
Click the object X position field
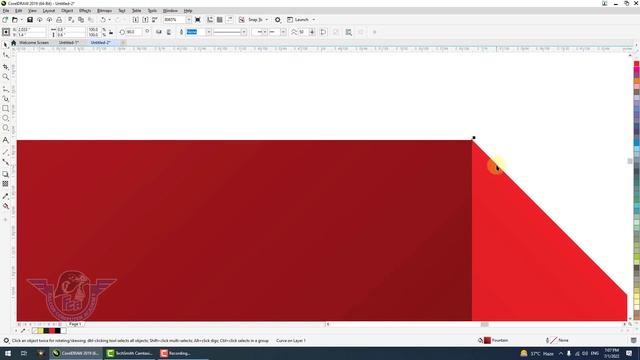[x=32, y=30]
